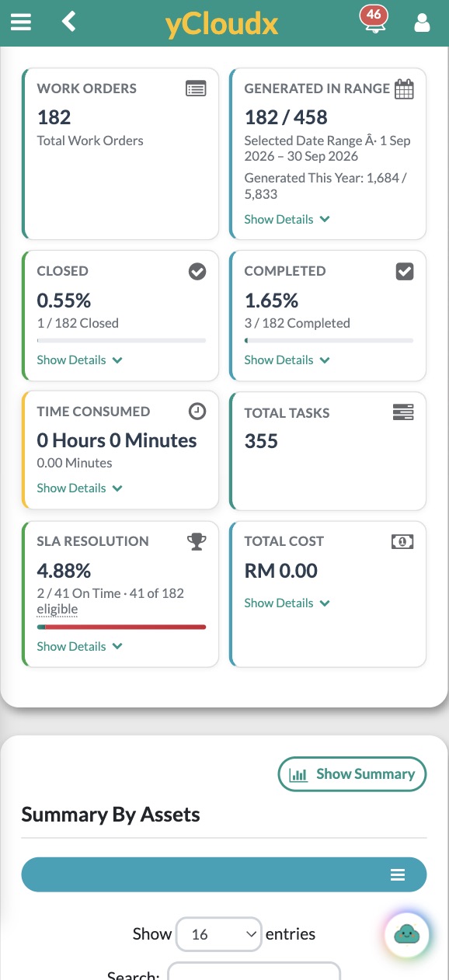Open the entries-per-page dropdown showing 16

(x=219, y=934)
